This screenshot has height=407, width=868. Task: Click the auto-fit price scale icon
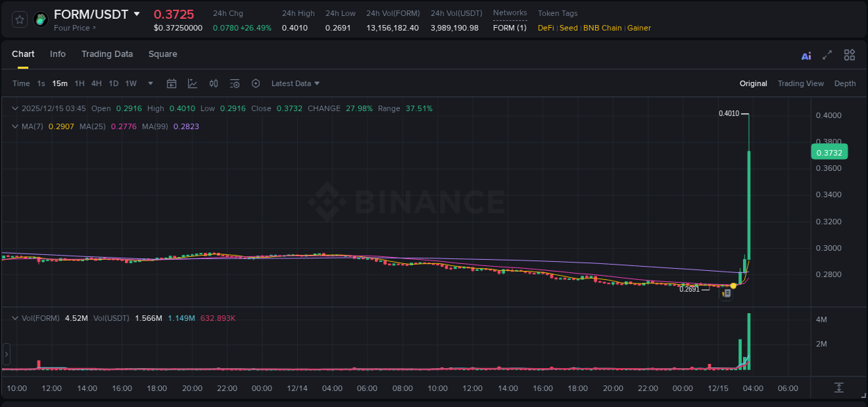[839, 387]
